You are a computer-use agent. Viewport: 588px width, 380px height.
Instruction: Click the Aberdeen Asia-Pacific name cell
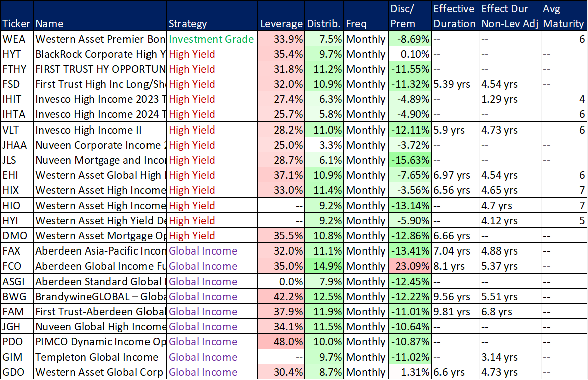[100, 250]
